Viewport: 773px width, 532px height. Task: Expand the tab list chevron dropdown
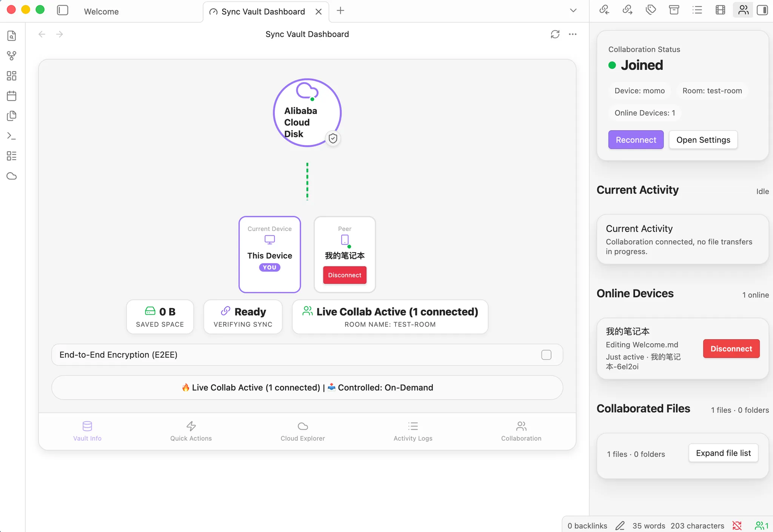[x=573, y=11]
